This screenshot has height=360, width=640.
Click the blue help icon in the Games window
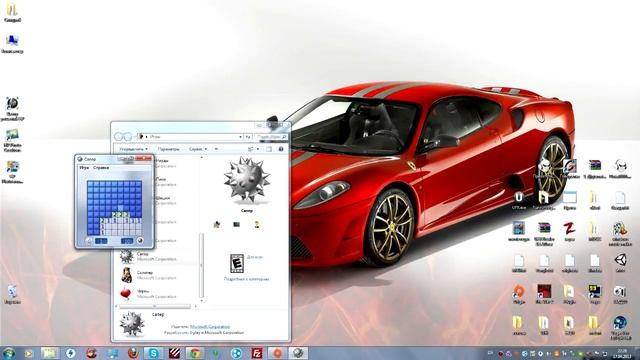(x=281, y=149)
